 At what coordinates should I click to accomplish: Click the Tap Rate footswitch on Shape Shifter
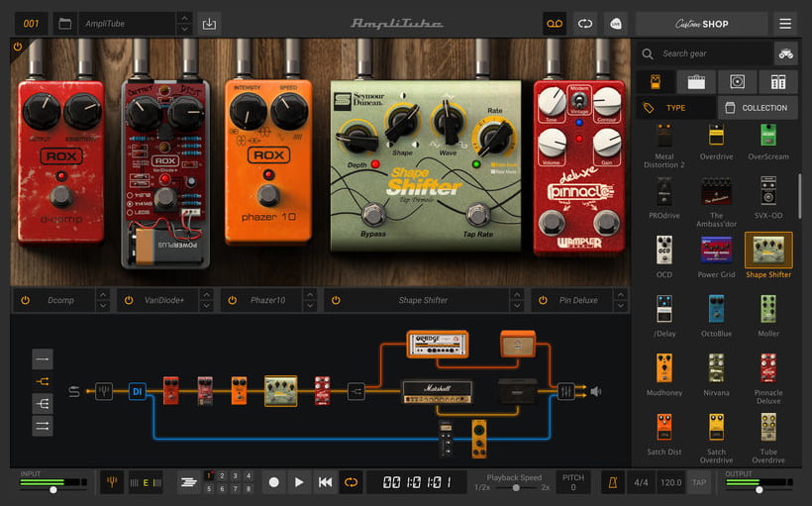(x=478, y=213)
